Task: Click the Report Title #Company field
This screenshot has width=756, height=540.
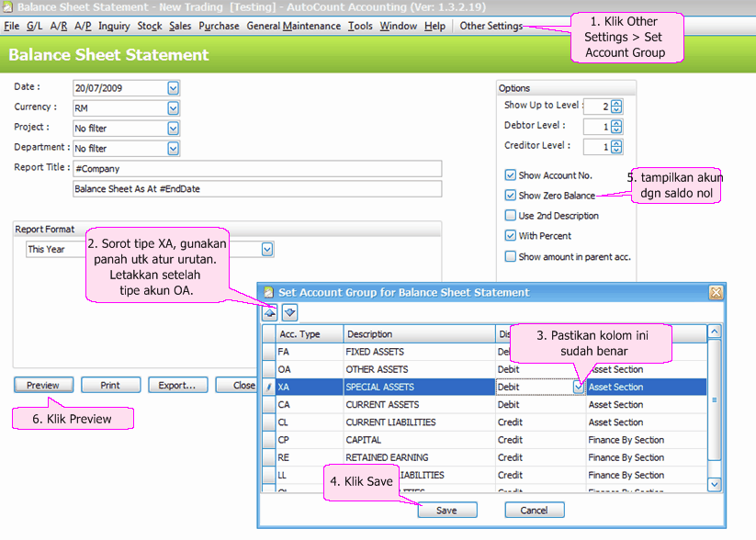Action: 257,169
